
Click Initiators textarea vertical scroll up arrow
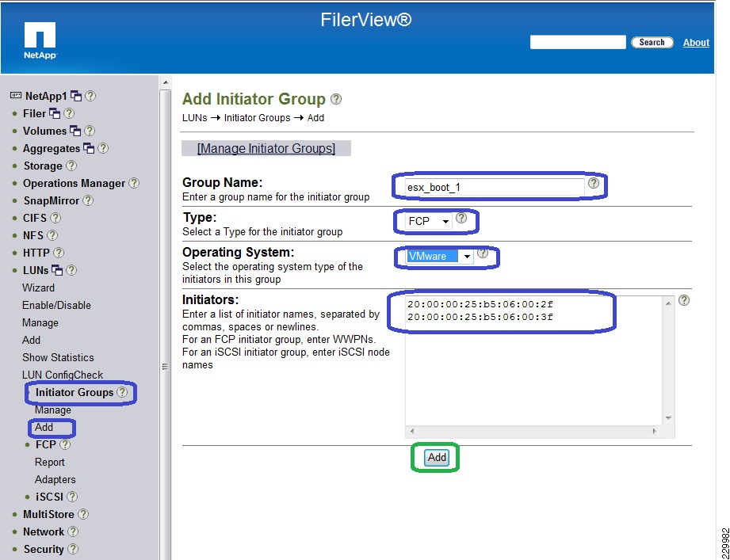[668, 303]
